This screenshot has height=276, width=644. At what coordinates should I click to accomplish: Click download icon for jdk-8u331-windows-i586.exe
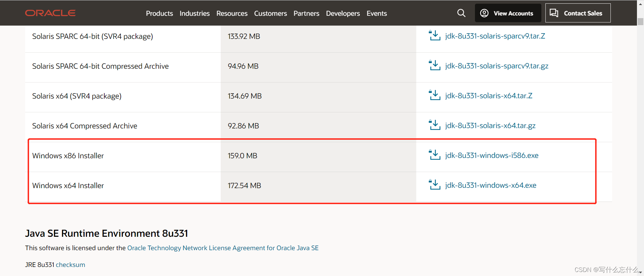[435, 155]
